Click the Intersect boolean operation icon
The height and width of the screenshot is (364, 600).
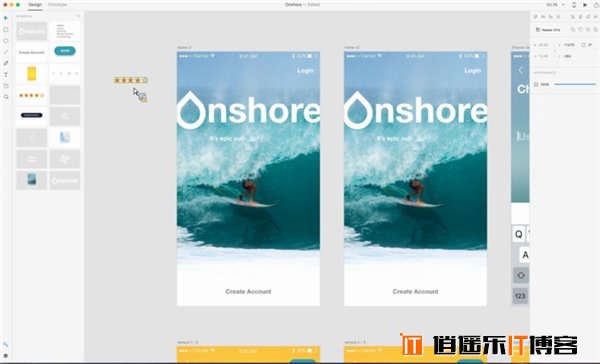tap(588, 30)
